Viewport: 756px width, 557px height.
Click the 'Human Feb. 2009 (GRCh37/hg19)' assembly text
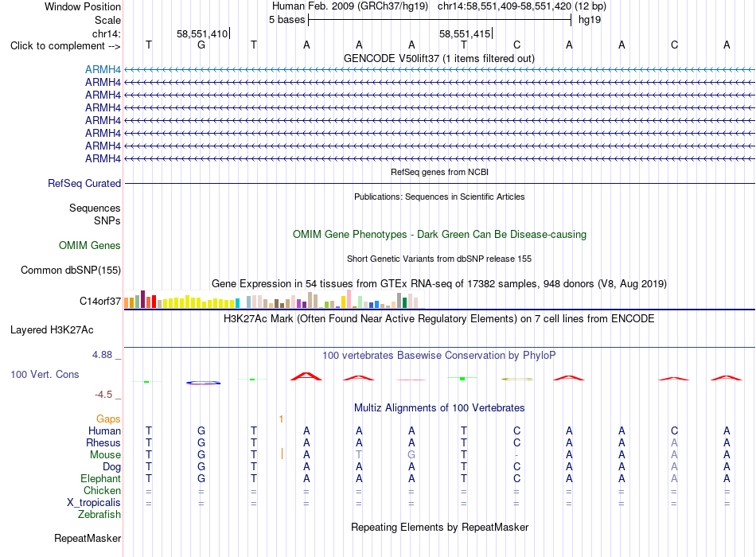coord(350,6)
